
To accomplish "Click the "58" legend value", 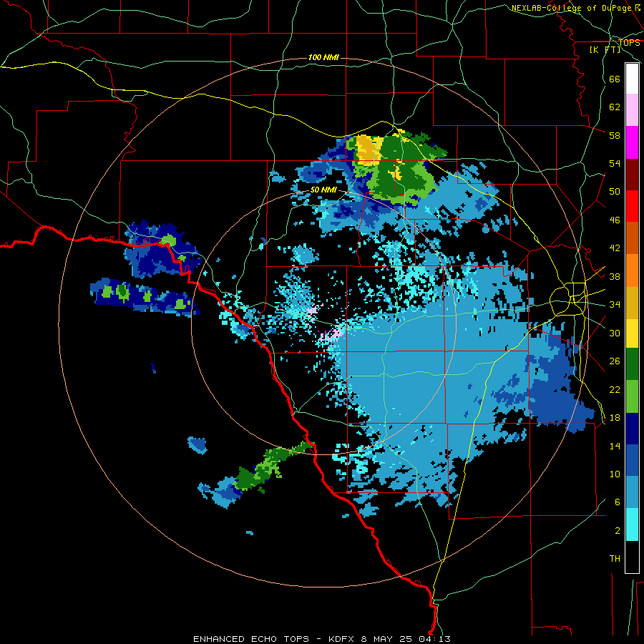I will coord(615,135).
